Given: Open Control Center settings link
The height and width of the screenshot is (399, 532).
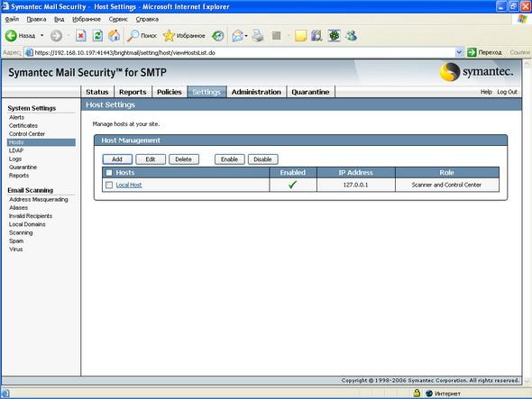Looking at the screenshot, I should pos(27,134).
